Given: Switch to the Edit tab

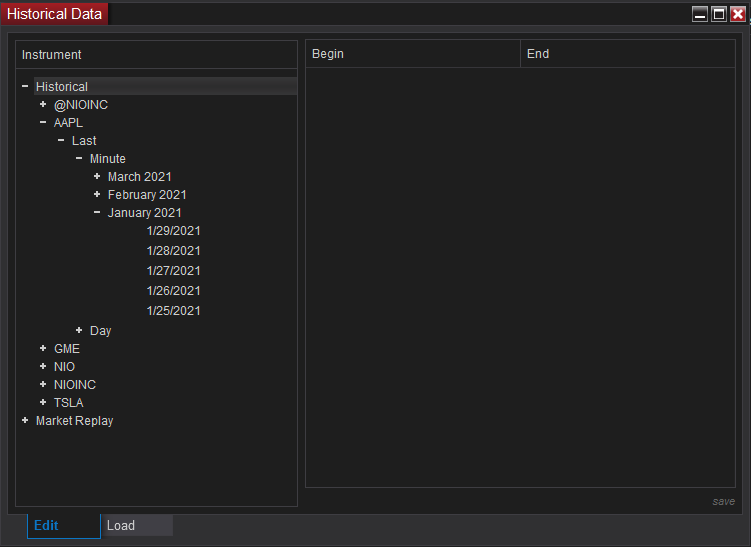Looking at the screenshot, I should (64, 525).
